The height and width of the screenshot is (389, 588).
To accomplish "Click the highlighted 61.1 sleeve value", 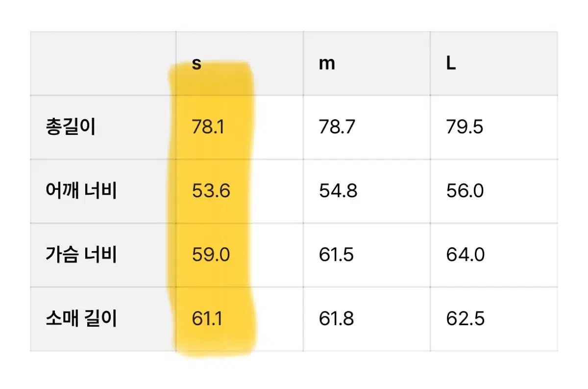I will (207, 319).
